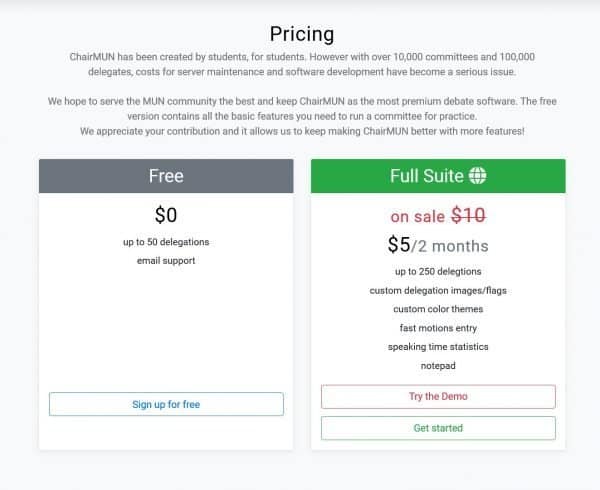Screen dimensions: 600x490
Task: Click the crossed-out $10 price
Action: tap(468, 215)
